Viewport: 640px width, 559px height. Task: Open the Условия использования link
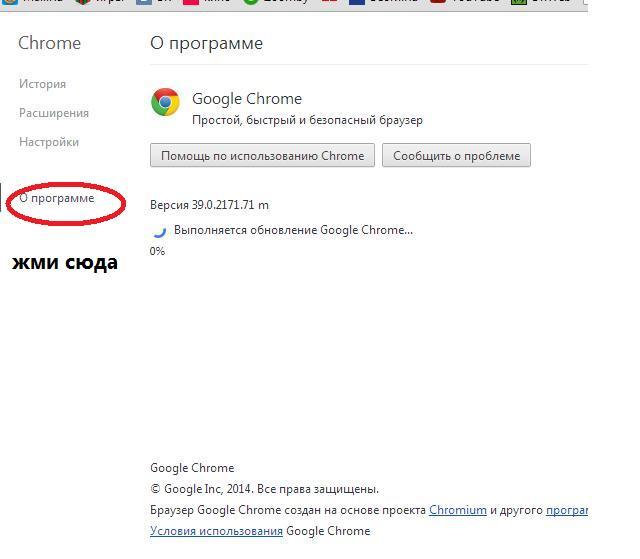point(216,531)
